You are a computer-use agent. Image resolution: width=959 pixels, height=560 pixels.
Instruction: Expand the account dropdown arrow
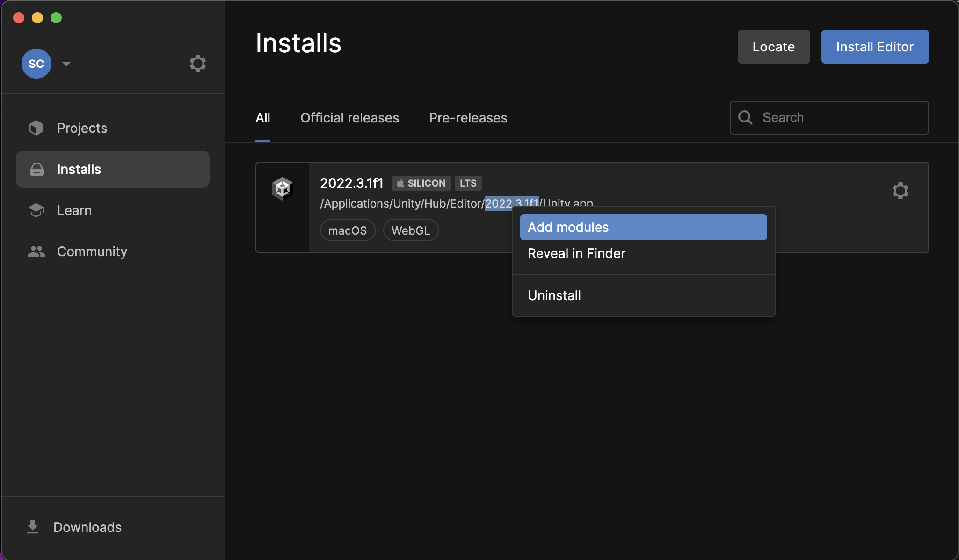[x=66, y=64]
